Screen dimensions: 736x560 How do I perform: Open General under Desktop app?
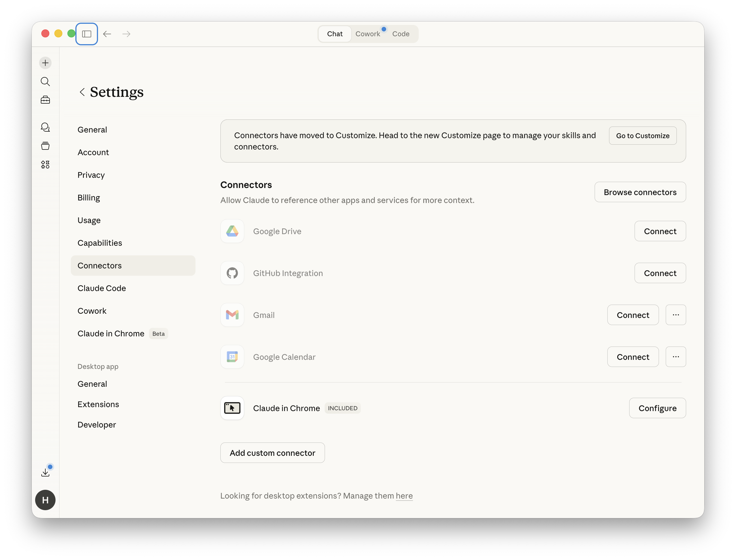(133, 384)
